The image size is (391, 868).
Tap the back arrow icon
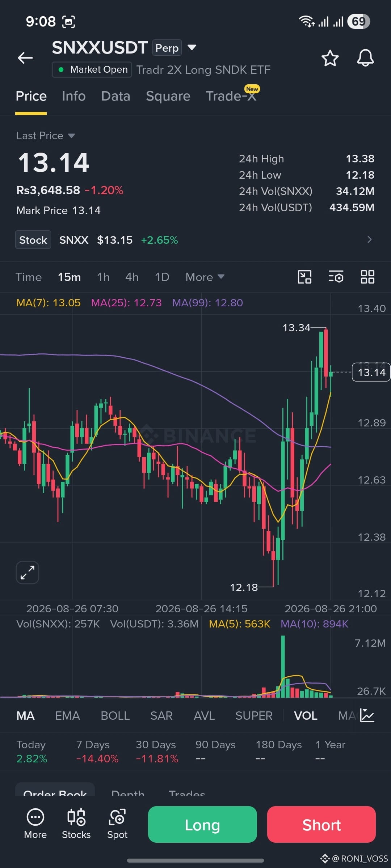(x=25, y=58)
